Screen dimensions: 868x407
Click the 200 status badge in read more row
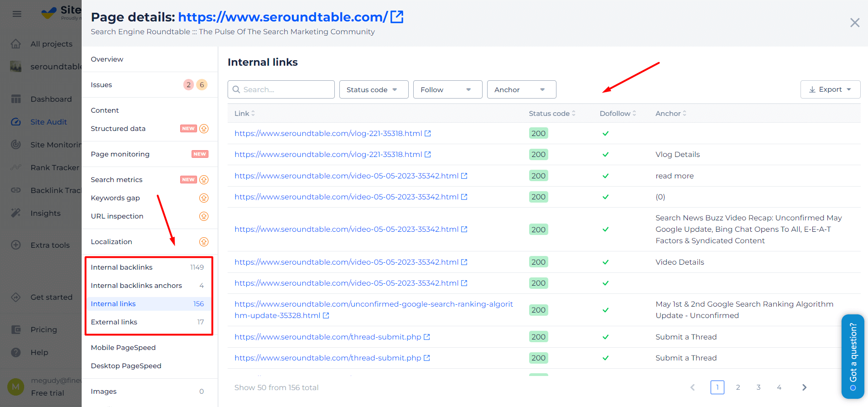tap(538, 176)
